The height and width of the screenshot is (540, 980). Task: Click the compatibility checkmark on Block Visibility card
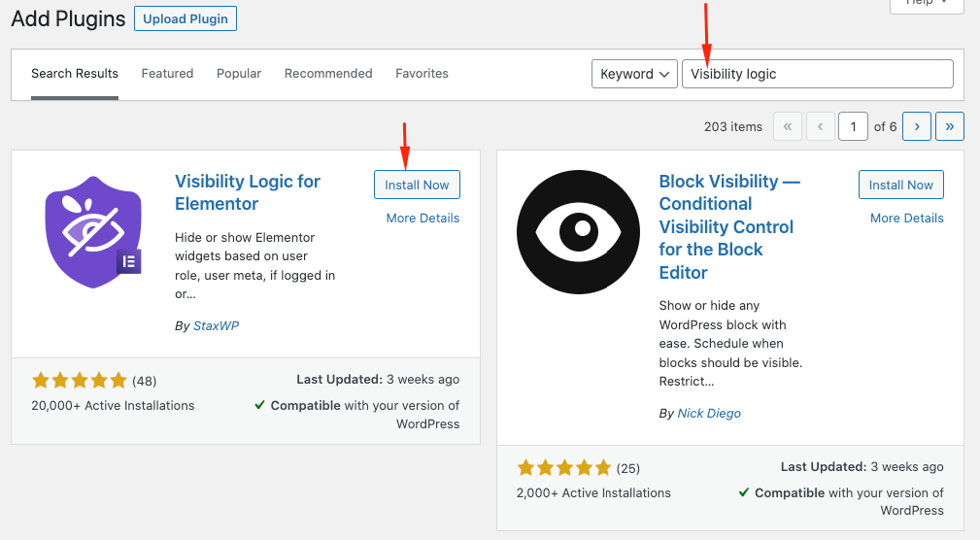tap(744, 492)
